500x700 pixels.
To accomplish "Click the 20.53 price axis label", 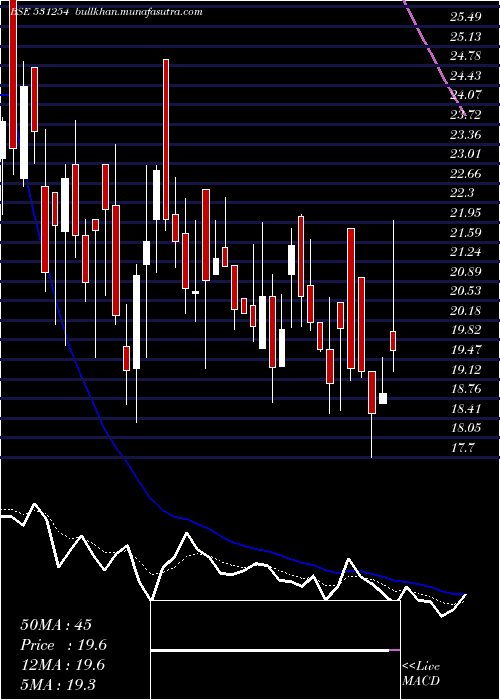I will click(466, 291).
